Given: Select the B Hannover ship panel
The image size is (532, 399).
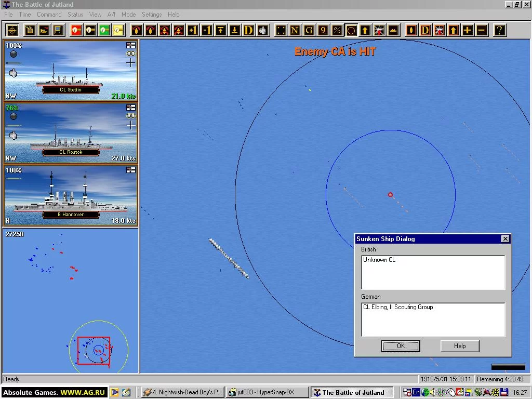Looking at the screenshot, I should (x=71, y=195).
